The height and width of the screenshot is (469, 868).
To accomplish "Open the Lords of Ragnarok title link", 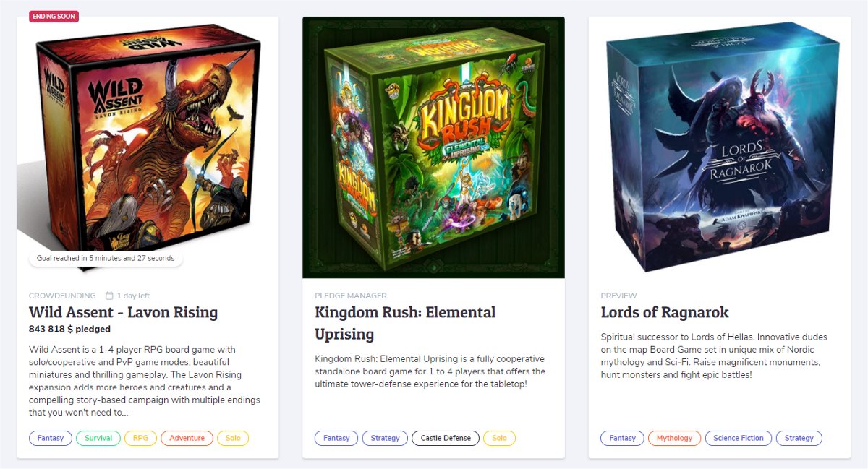I will [665, 312].
